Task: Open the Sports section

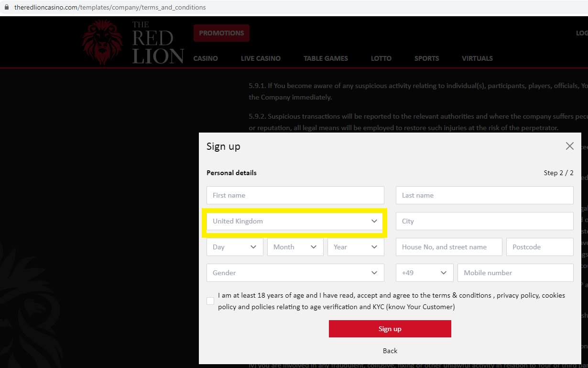Action: (426, 58)
